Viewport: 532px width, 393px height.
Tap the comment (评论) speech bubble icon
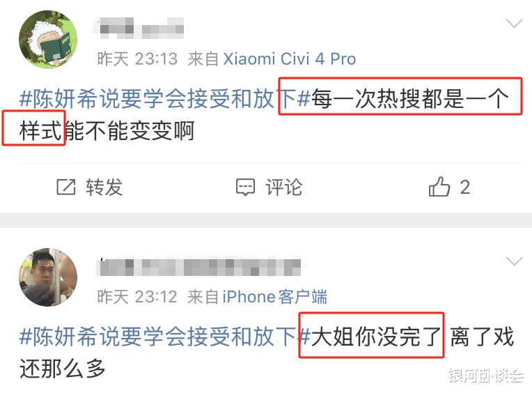(245, 187)
